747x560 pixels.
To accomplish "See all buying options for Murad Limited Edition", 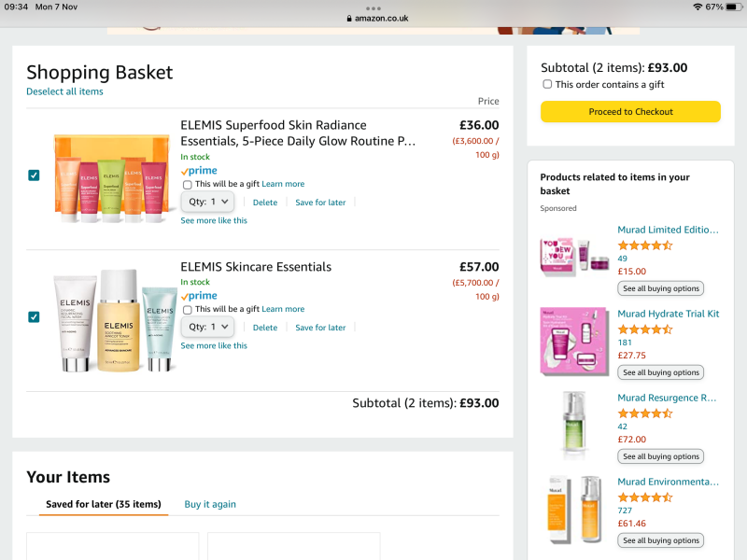I will 660,288.
